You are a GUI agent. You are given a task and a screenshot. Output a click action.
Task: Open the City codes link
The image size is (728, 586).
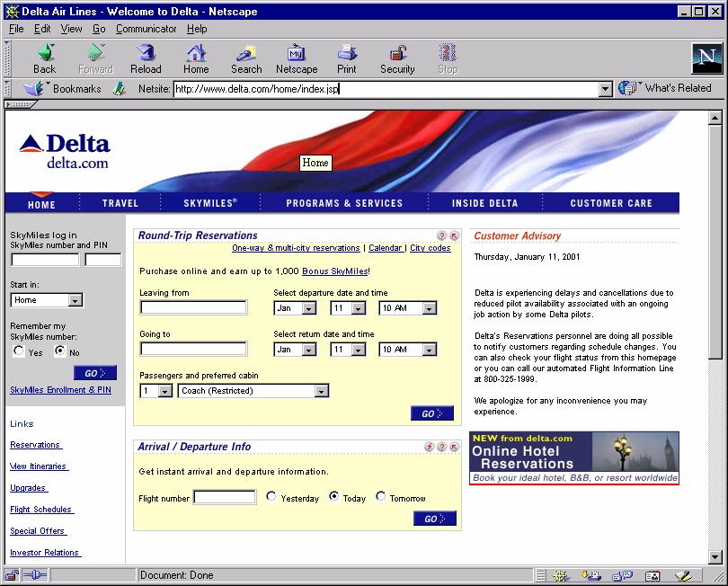point(431,248)
